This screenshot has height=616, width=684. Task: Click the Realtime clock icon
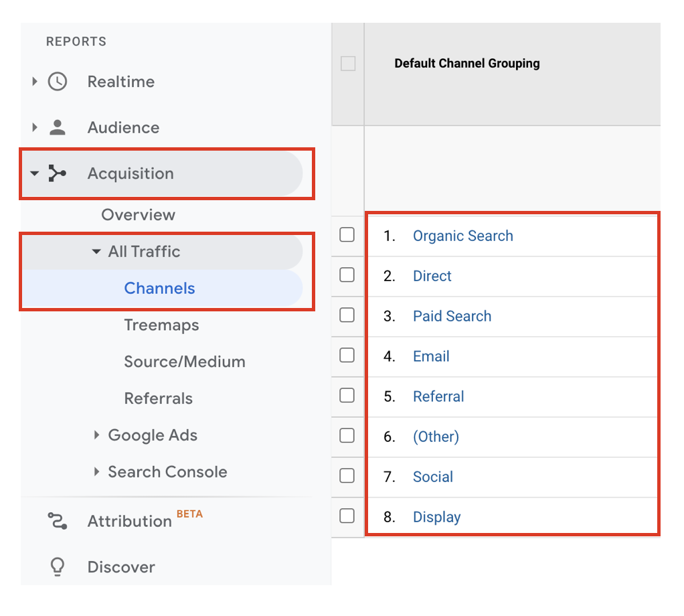tap(57, 82)
